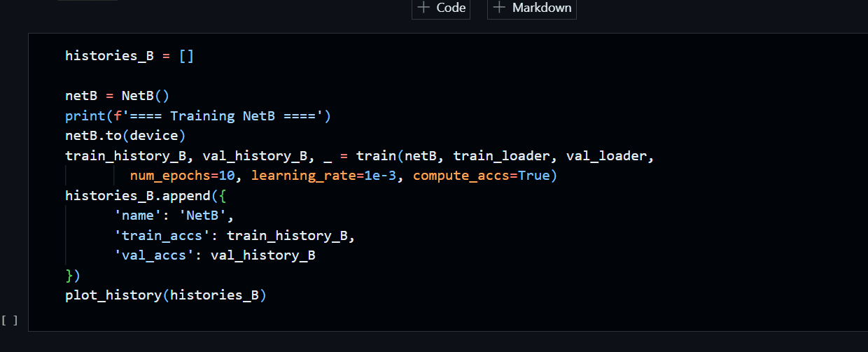
Task: Click 'train_history_B' at start of train line
Action: point(126,155)
